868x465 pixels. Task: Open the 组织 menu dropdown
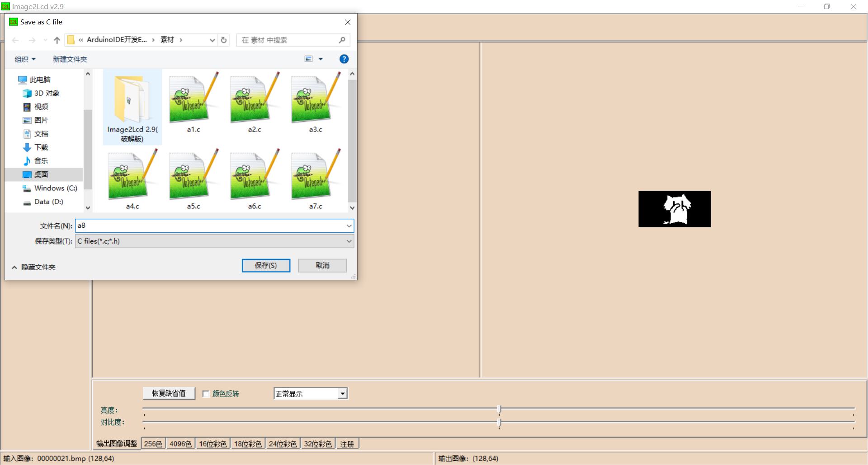point(25,59)
